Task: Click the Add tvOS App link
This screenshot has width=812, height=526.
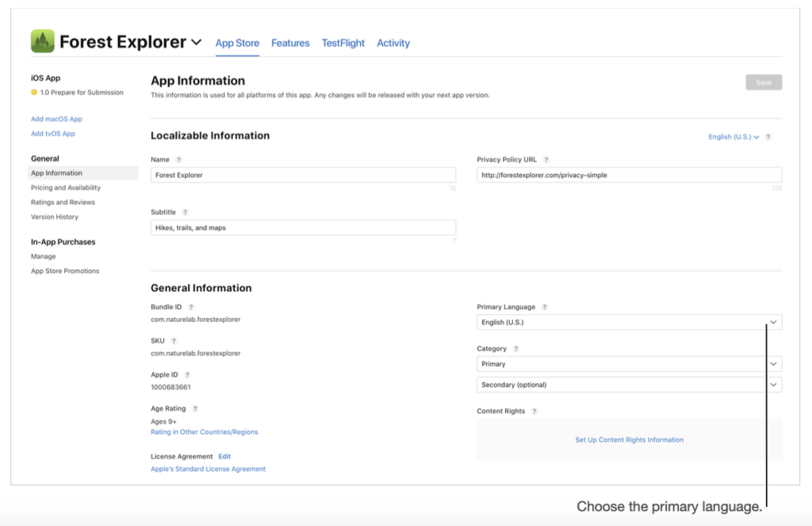Action: pyautogui.click(x=53, y=133)
